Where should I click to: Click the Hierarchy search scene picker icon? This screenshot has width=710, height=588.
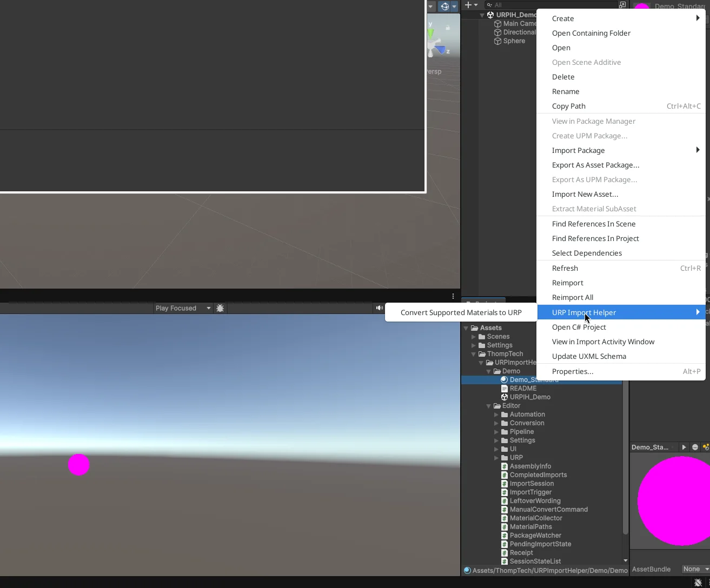(622, 5)
